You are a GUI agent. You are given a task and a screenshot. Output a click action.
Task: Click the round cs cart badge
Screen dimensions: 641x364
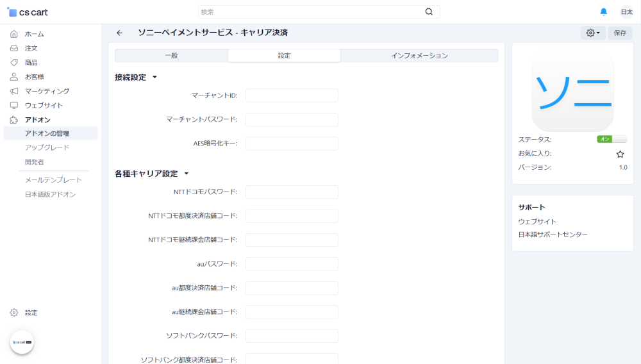tap(22, 342)
